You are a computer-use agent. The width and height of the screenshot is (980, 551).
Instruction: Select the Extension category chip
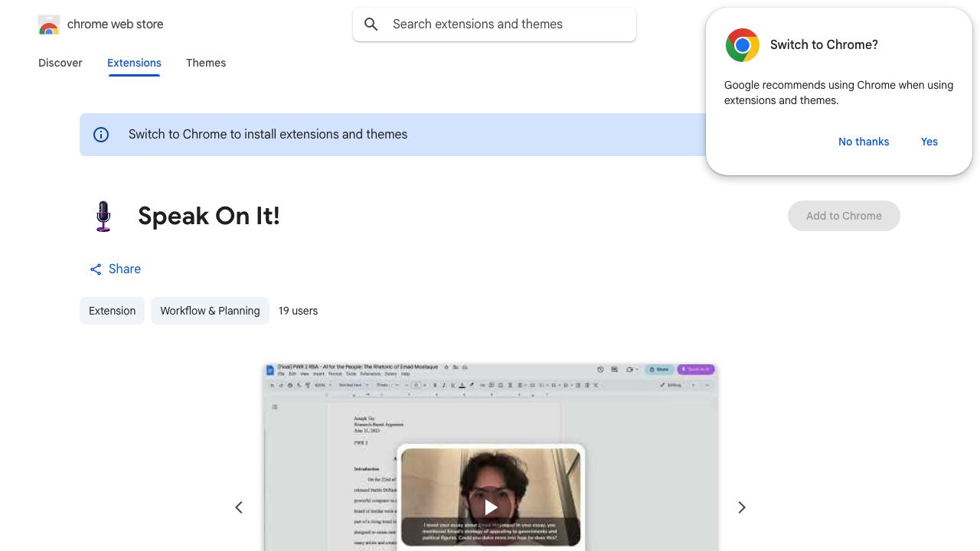pyautogui.click(x=112, y=311)
